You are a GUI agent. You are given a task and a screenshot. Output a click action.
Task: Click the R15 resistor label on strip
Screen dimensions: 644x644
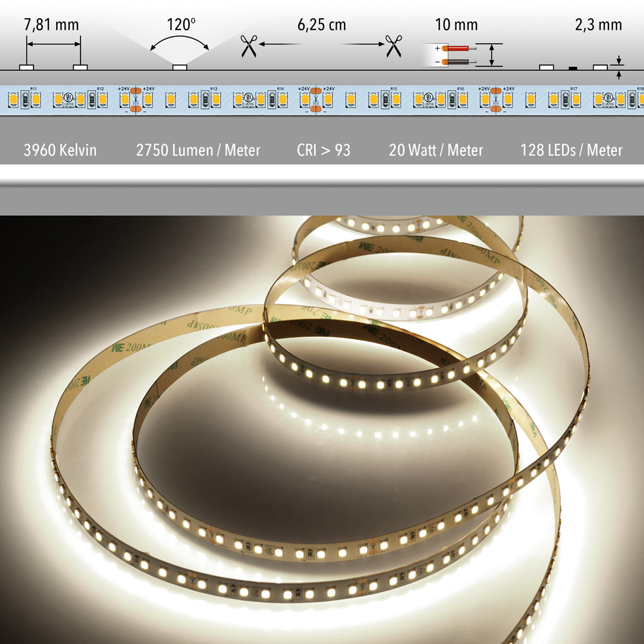coord(393,88)
